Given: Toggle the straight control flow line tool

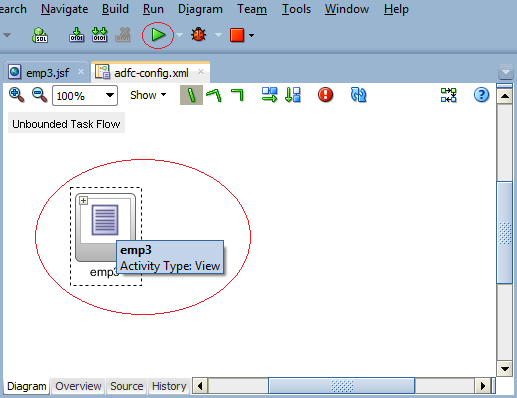Looking at the screenshot, I should 191,95.
